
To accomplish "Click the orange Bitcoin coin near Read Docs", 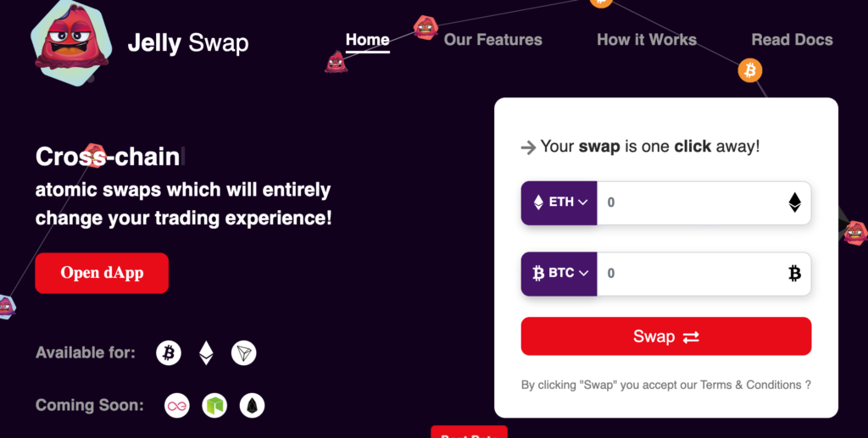I will point(750,70).
